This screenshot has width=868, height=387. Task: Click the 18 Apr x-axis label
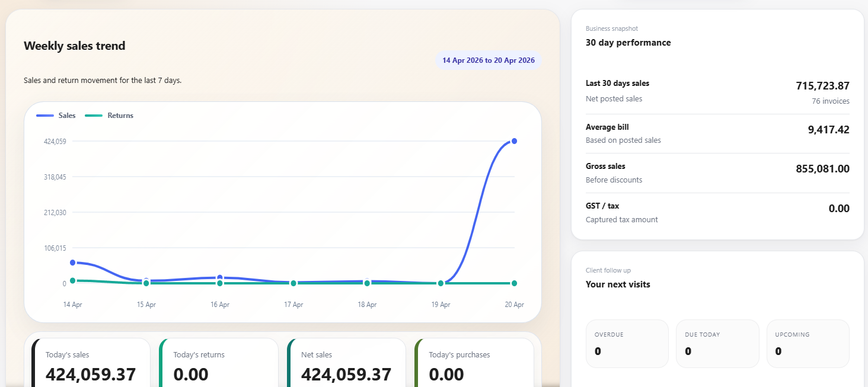click(367, 305)
